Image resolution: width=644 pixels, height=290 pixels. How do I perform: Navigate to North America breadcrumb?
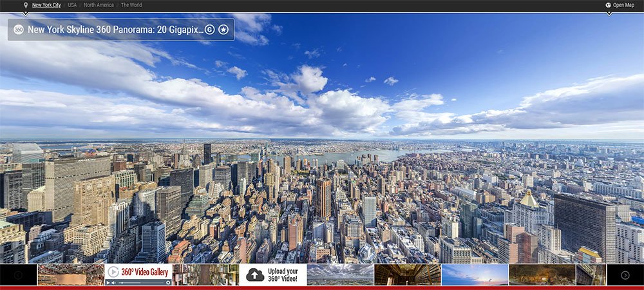pos(99,5)
